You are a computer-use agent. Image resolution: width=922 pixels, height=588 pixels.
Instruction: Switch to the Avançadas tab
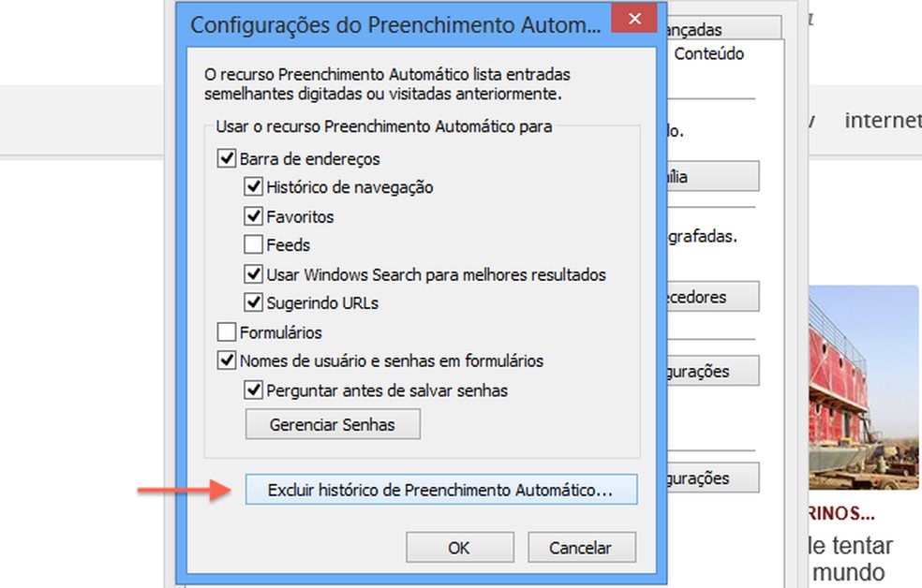(x=693, y=29)
